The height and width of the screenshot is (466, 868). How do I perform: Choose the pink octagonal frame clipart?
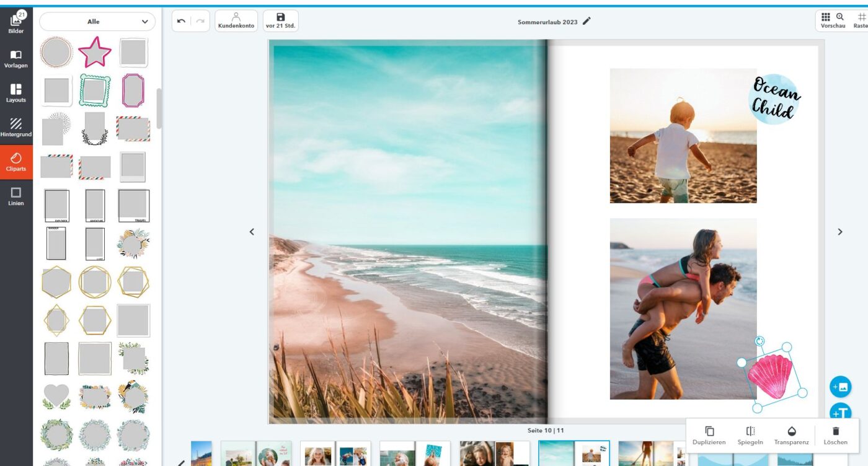(133, 90)
